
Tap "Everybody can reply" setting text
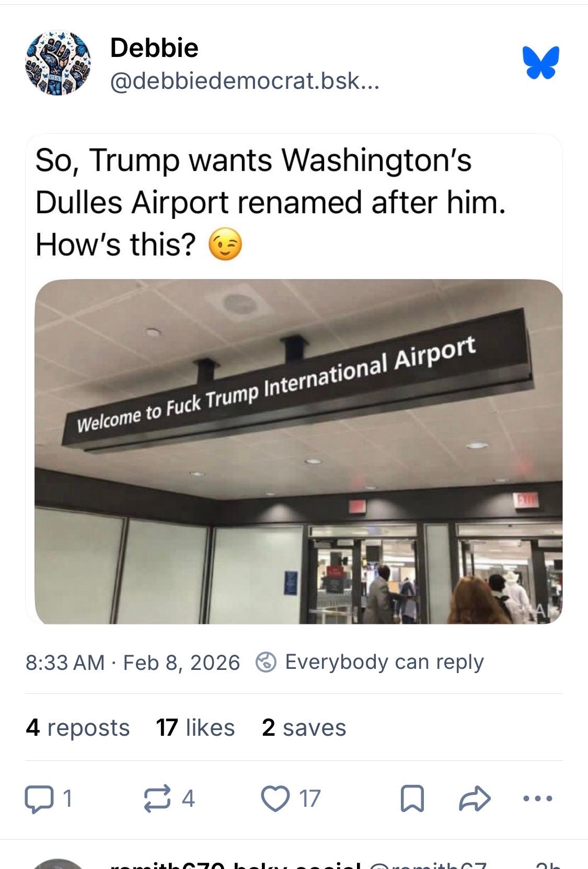pos(384,662)
